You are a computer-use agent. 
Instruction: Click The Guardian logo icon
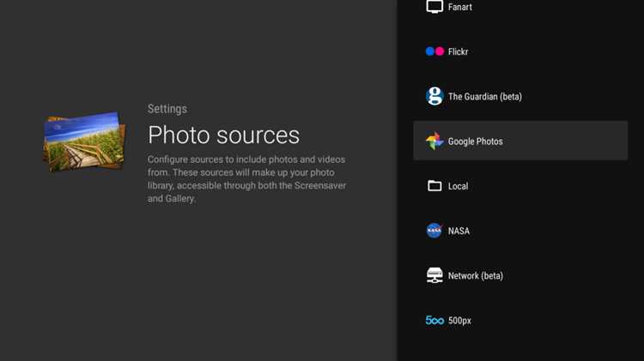click(x=434, y=97)
